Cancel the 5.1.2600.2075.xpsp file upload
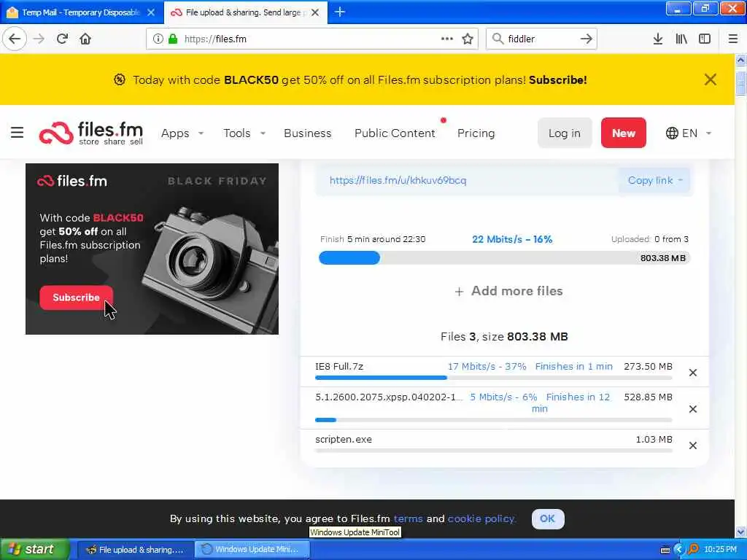The height and width of the screenshot is (560, 747). 693,409
